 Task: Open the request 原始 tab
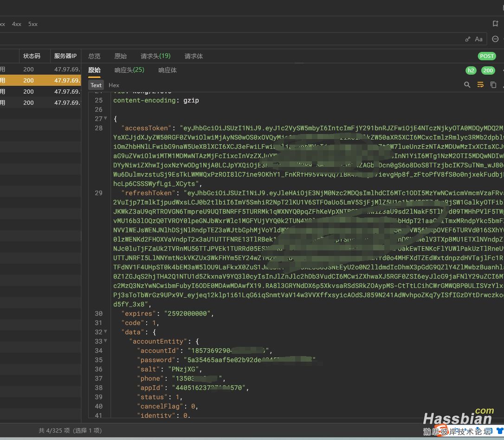pyautogui.click(x=121, y=56)
